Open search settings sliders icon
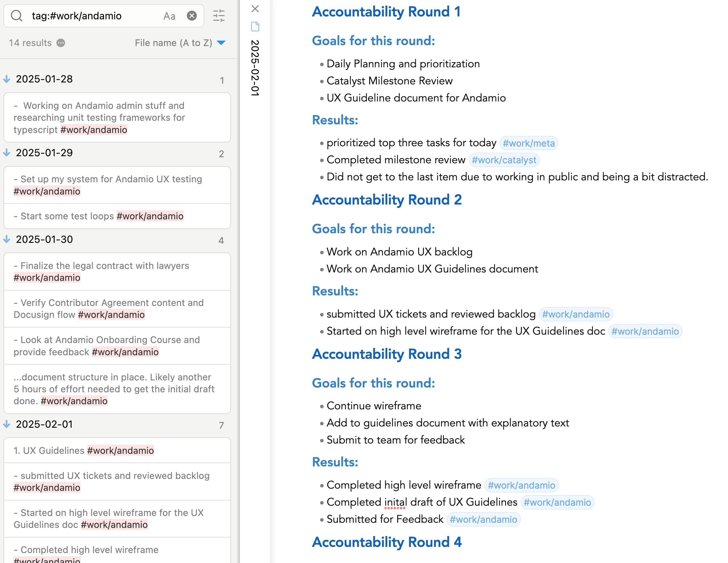This screenshot has height=563, width=728. (219, 16)
